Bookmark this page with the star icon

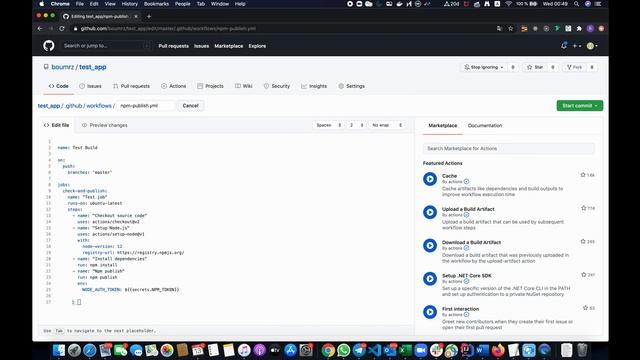[x=510, y=29]
